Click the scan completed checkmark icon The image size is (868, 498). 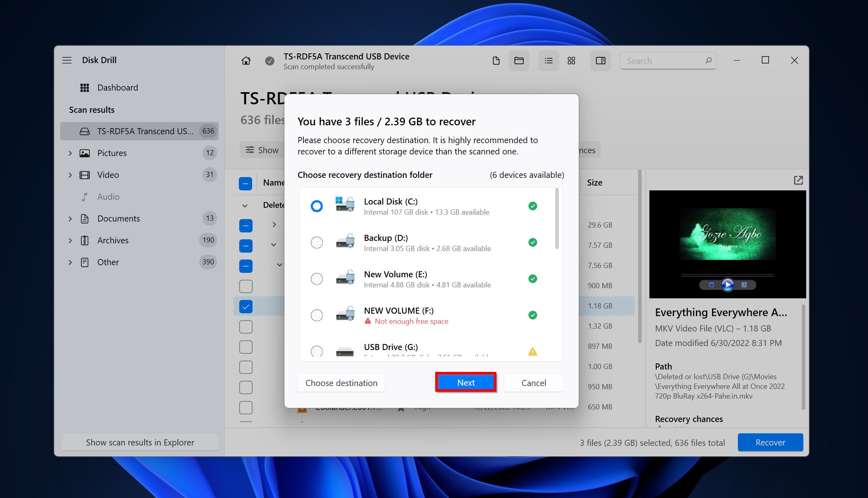pos(269,60)
